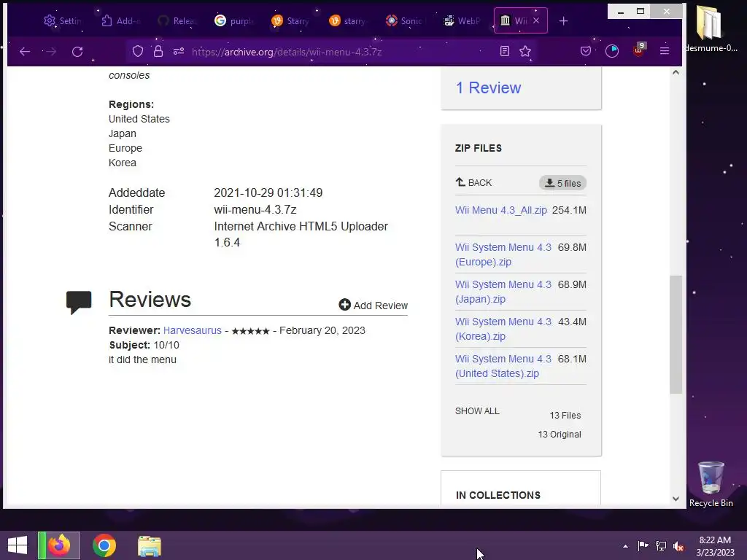Click the scrollbar down arrow
This screenshot has height=560, width=747.
(x=676, y=499)
